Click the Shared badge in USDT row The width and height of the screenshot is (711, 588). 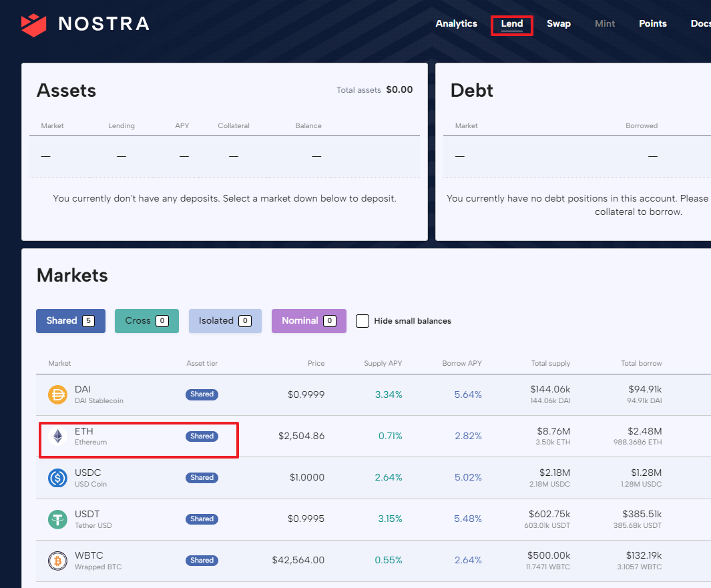pyautogui.click(x=202, y=519)
